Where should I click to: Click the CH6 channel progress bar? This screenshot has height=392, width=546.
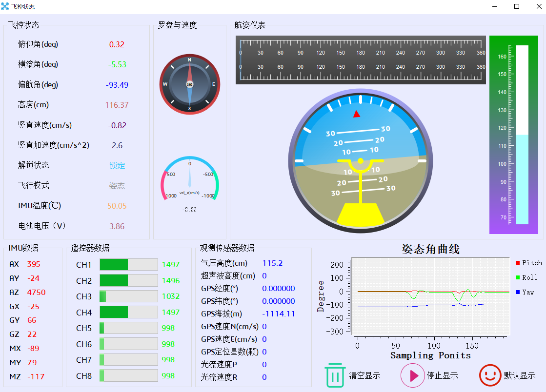pyautogui.click(x=128, y=344)
